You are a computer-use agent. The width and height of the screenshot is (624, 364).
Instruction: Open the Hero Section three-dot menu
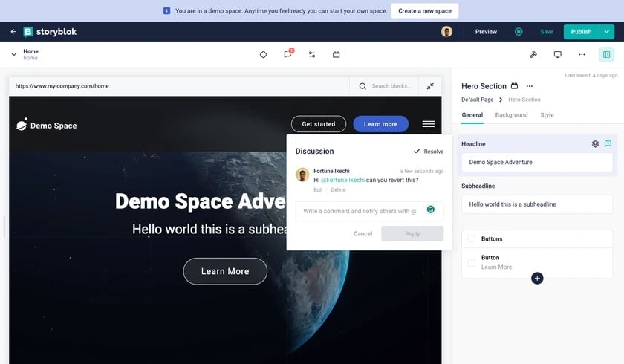coord(530,86)
